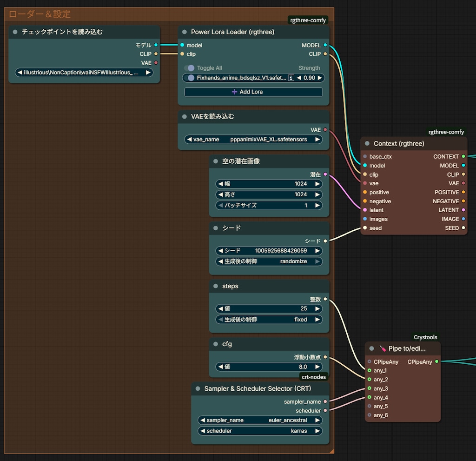The width and height of the screenshot is (476, 461).
Task: Collapse the VAEを読み込む node dot
Action: [x=184, y=116]
